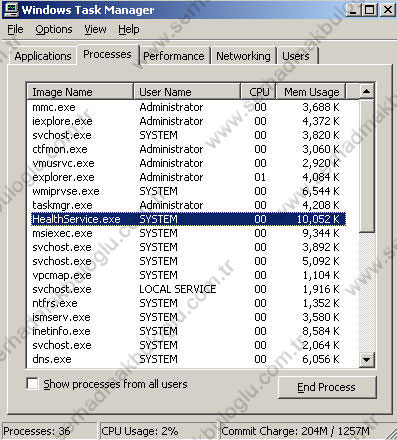Select the ctfmon.exe process
This screenshot has width=397, height=440.
click(x=188, y=149)
